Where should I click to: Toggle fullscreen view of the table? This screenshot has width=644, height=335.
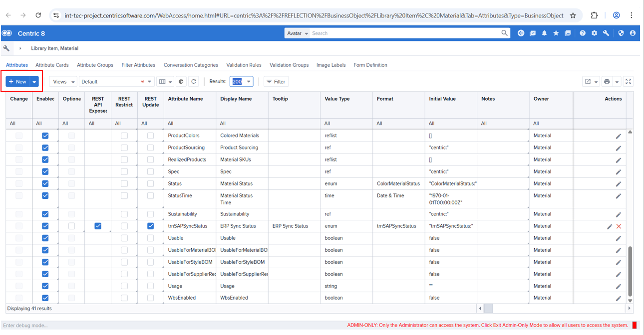629,82
